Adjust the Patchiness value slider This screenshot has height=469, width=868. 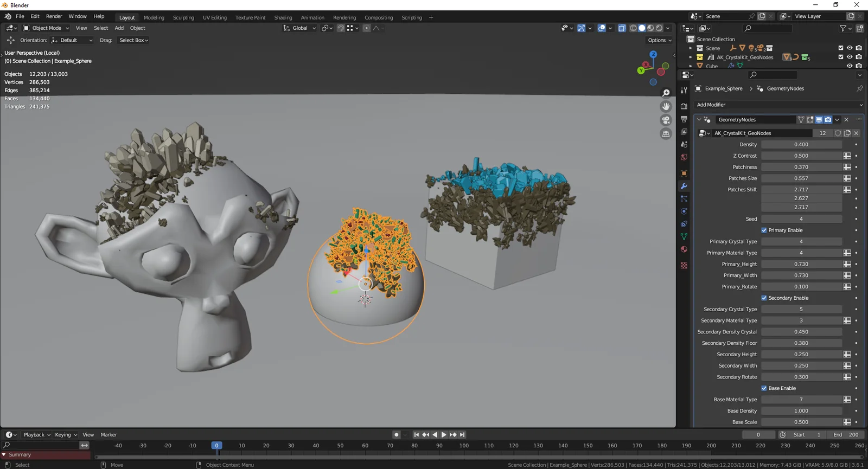click(801, 167)
